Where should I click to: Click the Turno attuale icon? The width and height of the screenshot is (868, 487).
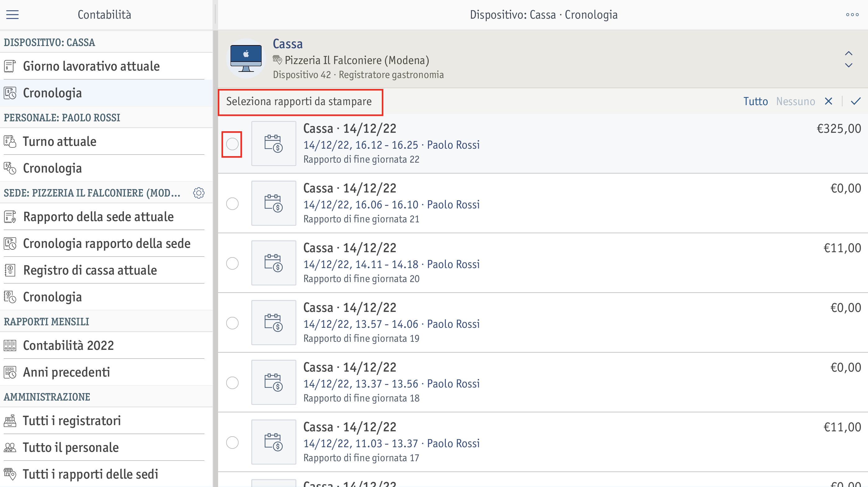[10, 141]
